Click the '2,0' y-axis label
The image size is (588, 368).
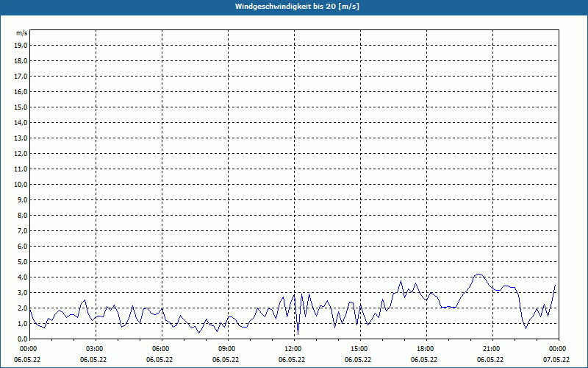tap(23, 308)
